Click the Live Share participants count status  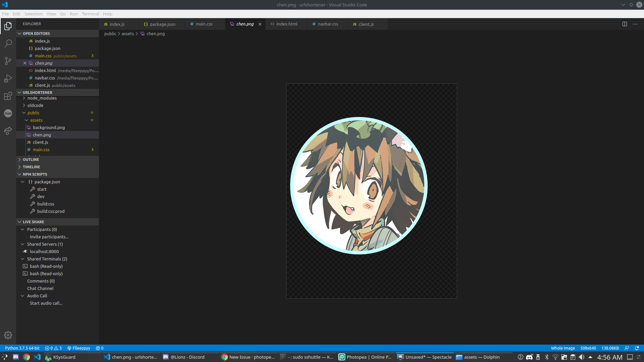coord(100,348)
